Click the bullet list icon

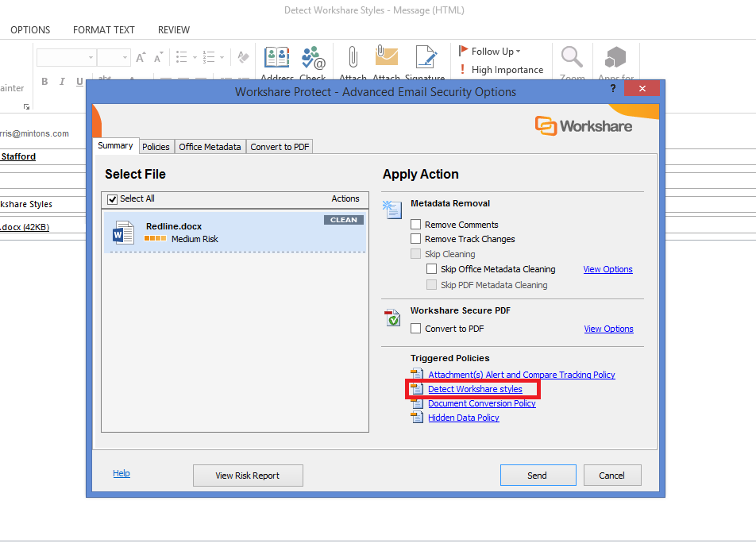tap(181, 57)
